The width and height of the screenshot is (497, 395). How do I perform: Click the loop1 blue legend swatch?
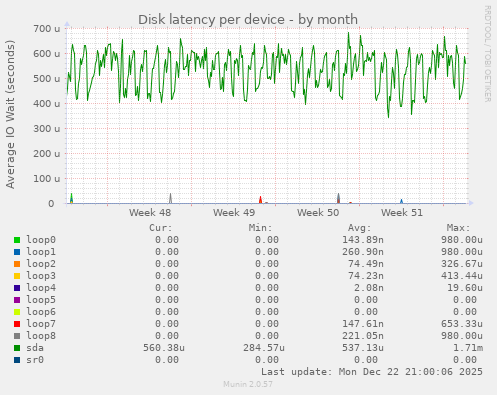[17, 252]
